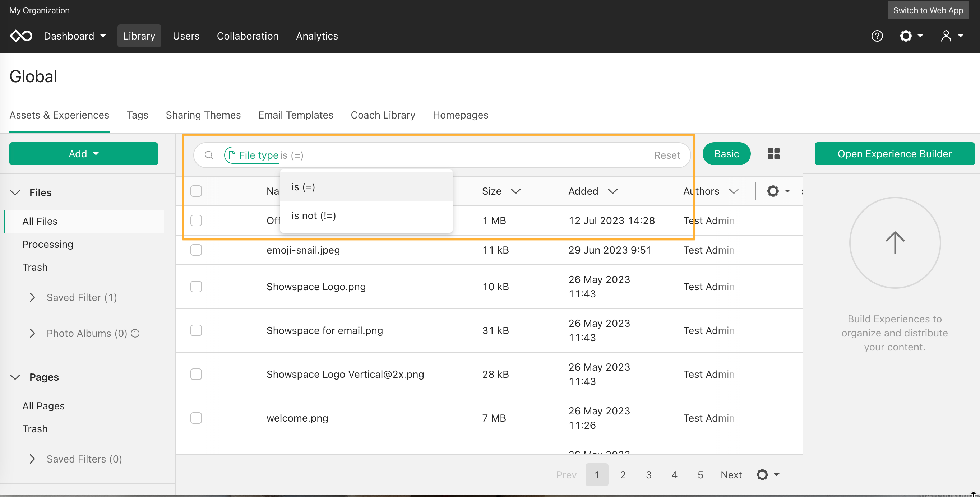Go to page 4
The width and height of the screenshot is (980, 497).
point(675,475)
